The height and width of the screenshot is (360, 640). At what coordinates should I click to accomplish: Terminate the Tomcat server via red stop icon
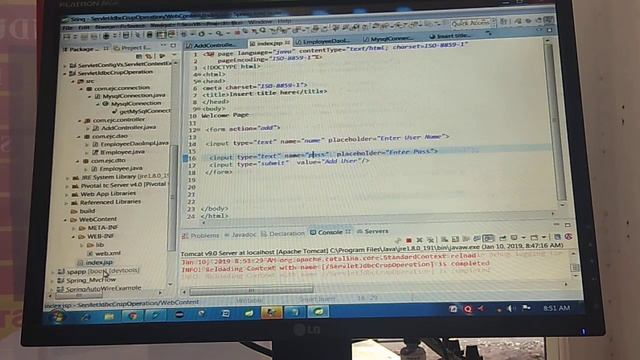(409, 240)
